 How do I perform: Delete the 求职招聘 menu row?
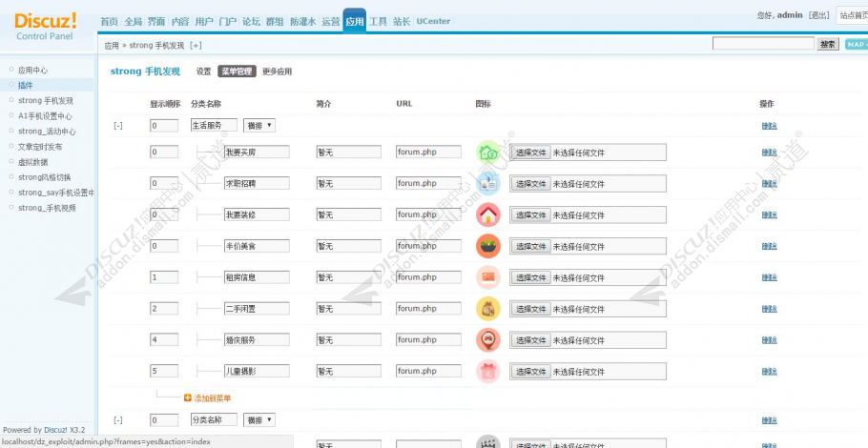coord(769,184)
